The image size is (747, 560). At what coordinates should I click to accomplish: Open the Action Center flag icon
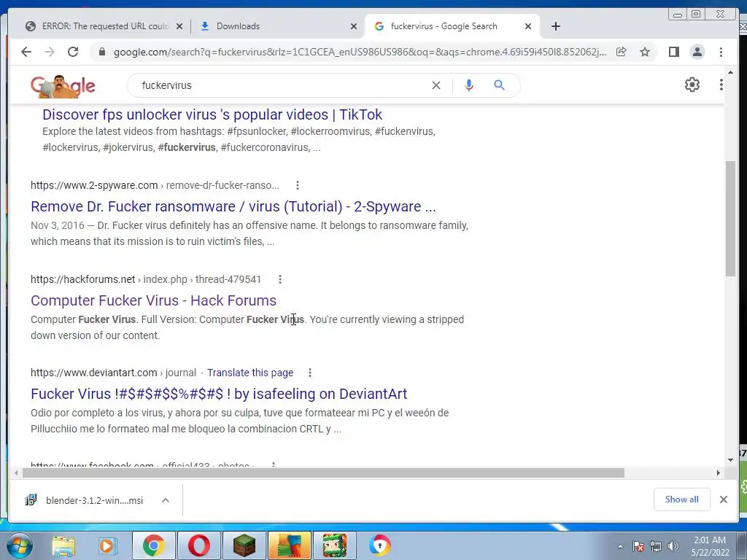pyautogui.click(x=638, y=547)
